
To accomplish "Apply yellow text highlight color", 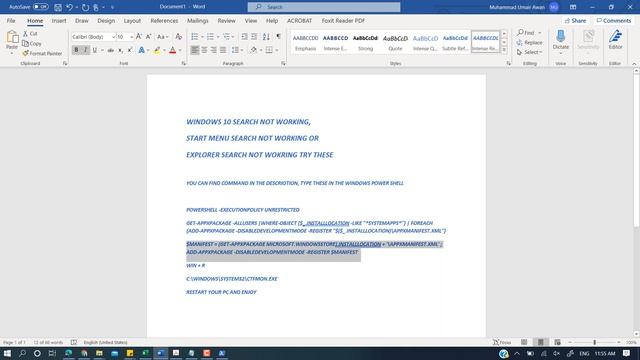I will [x=157, y=50].
